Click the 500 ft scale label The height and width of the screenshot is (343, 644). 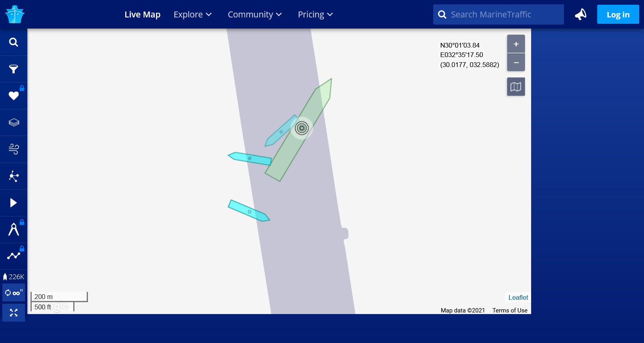[43, 307]
